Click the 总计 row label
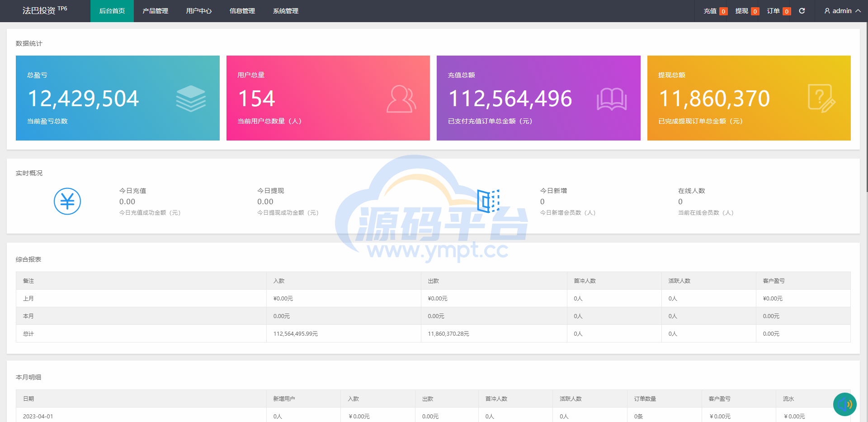Screen dimensions: 868x422 pos(28,334)
